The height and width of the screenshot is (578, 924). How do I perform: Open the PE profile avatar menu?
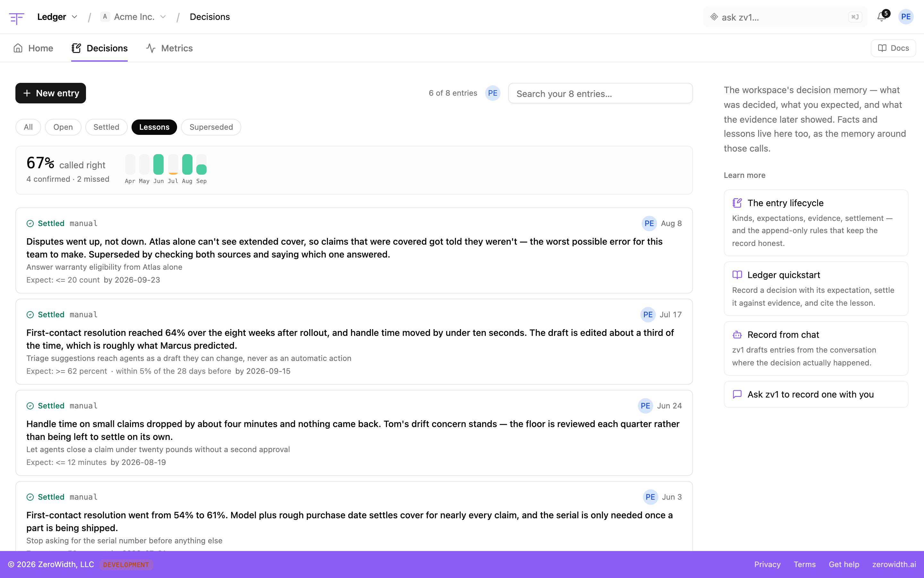(906, 17)
